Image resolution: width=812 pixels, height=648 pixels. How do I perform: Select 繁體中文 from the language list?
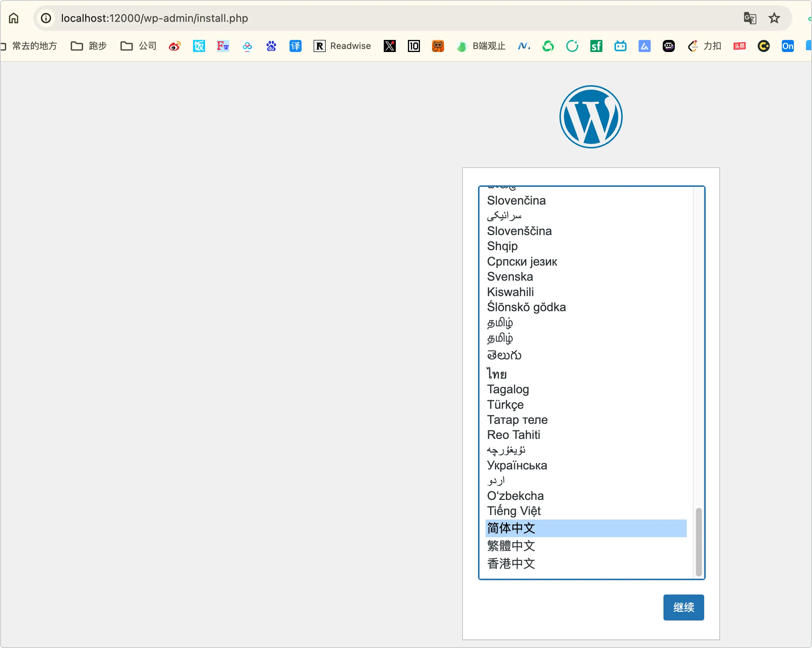(511, 546)
